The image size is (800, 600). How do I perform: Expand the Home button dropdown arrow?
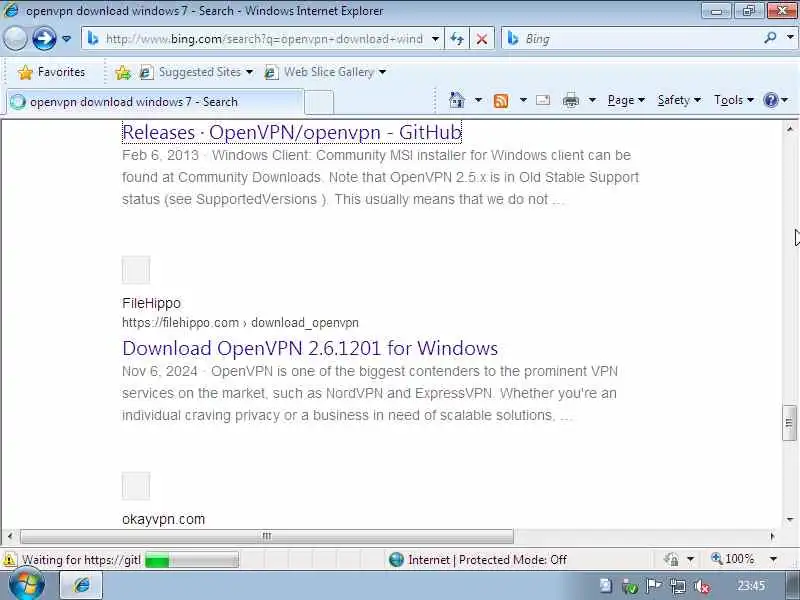point(478,100)
